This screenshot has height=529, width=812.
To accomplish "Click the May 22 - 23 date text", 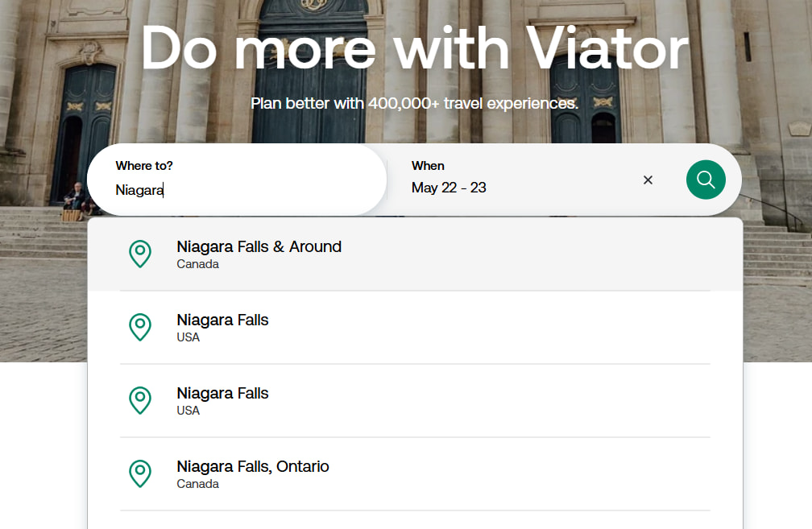I will tap(449, 188).
